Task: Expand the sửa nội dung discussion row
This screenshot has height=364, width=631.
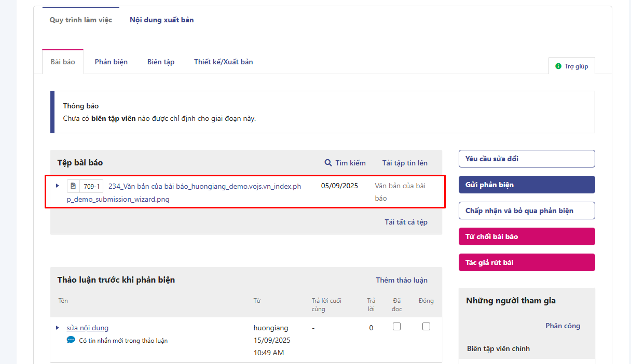Action: [x=58, y=328]
